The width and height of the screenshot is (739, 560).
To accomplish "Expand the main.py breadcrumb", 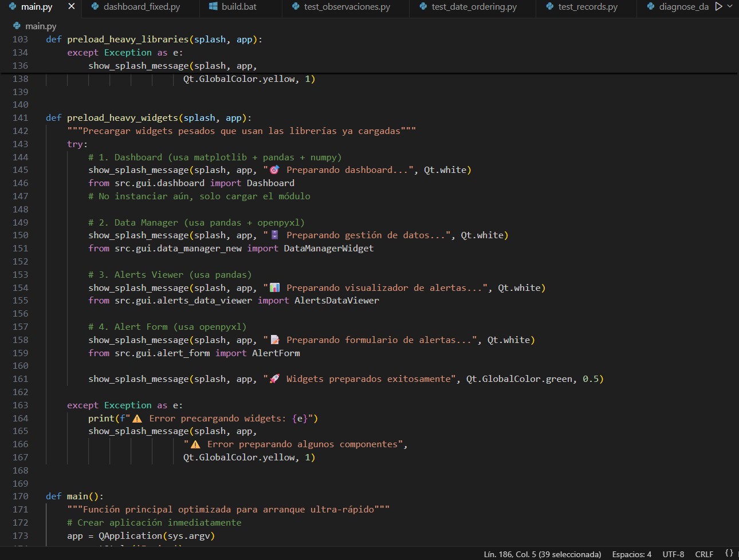I will [x=41, y=26].
